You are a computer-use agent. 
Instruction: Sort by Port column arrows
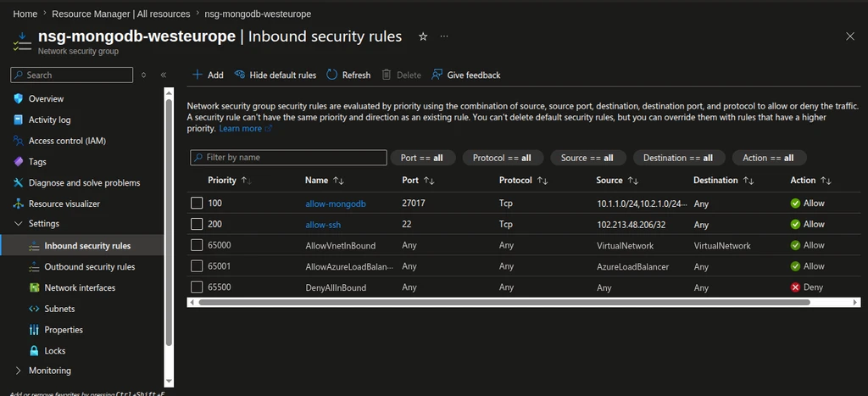428,181
